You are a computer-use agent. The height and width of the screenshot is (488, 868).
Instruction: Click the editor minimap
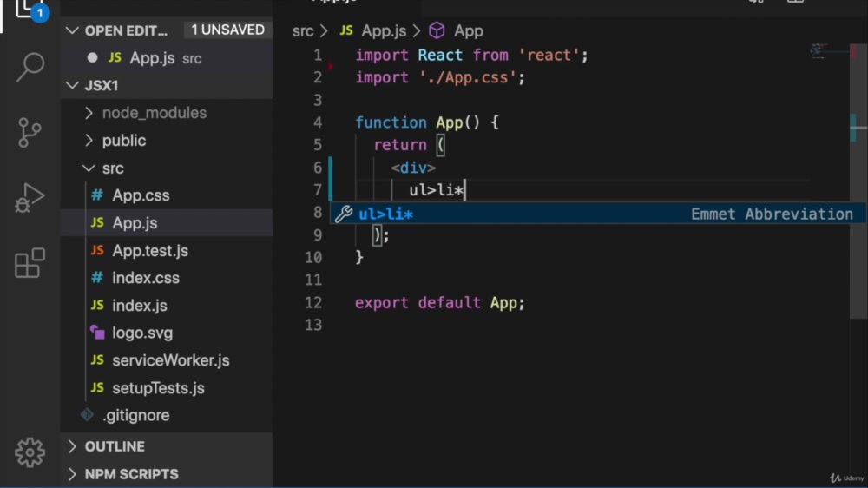tap(829, 53)
